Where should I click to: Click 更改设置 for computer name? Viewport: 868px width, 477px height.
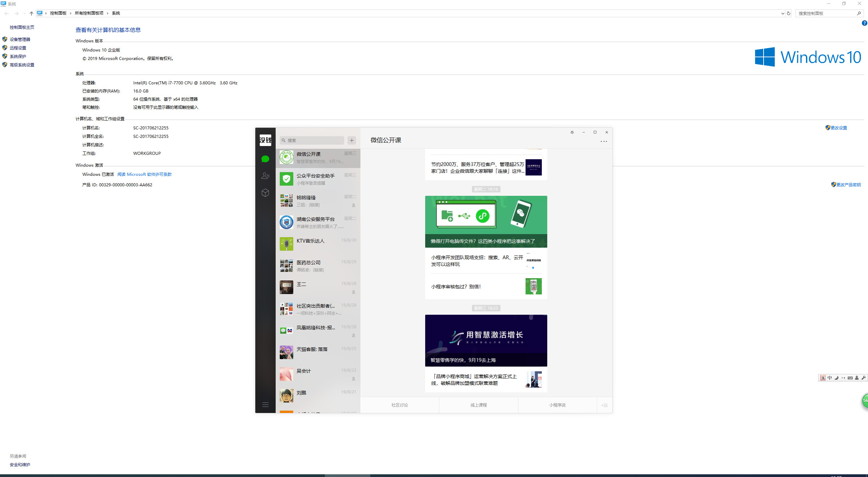pyautogui.click(x=839, y=128)
